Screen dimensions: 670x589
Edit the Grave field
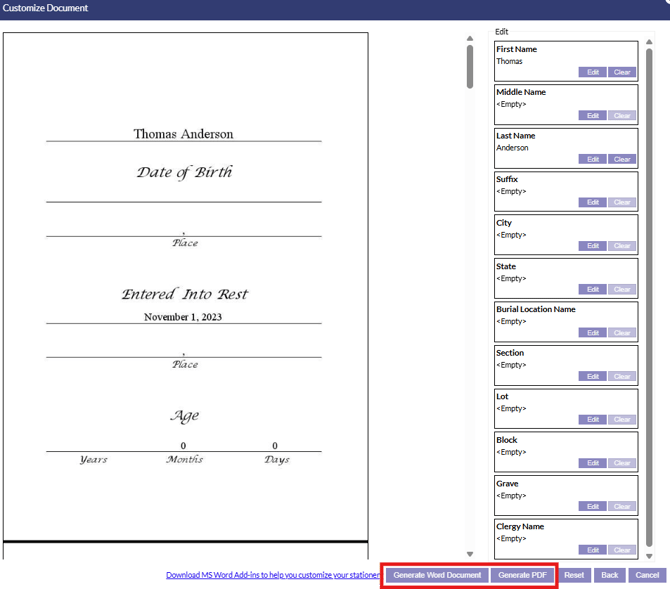(x=592, y=507)
